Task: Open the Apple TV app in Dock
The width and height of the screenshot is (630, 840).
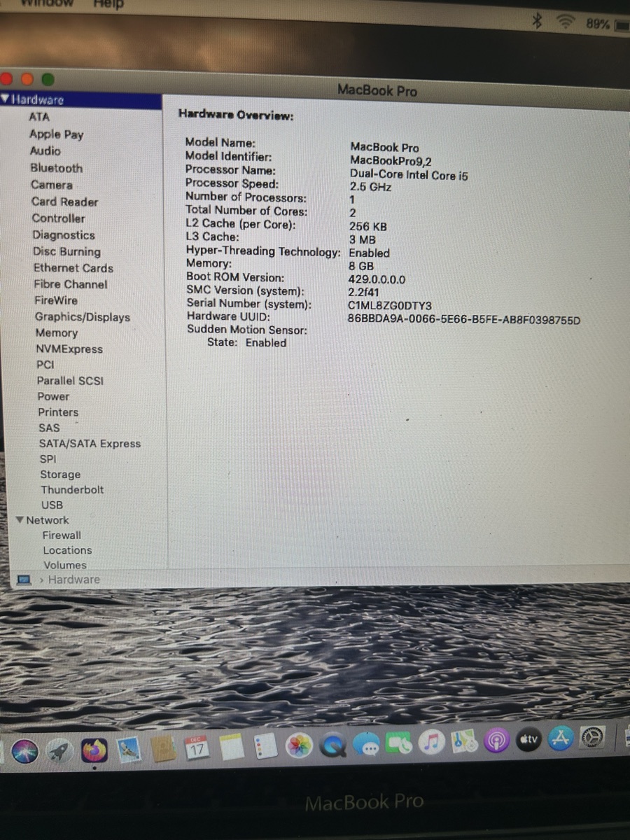Action: click(x=529, y=738)
